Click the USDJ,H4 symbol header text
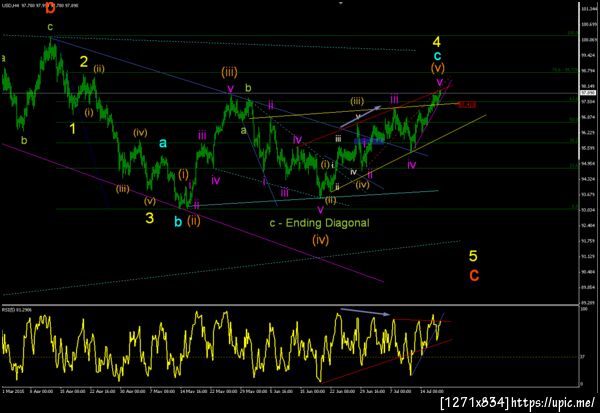The height and width of the screenshot is (413, 600). pos(11,6)
